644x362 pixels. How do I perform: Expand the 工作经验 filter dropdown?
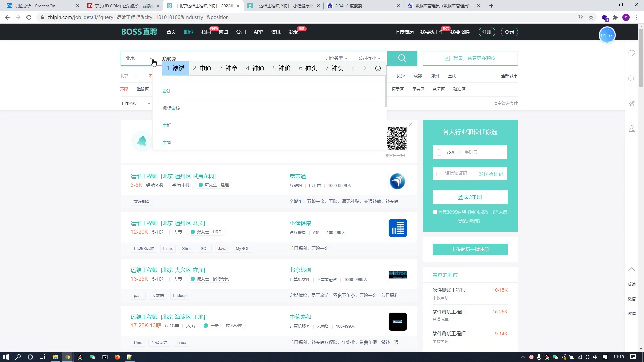135,103
